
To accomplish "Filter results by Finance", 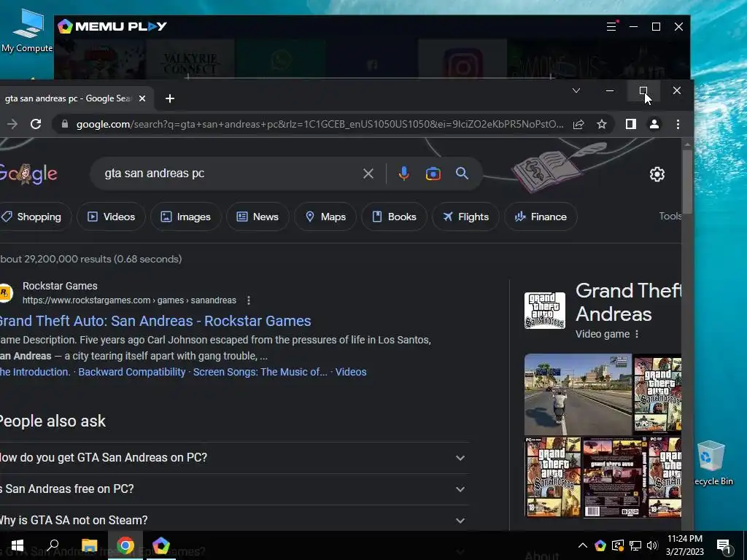I will point(541,217).
